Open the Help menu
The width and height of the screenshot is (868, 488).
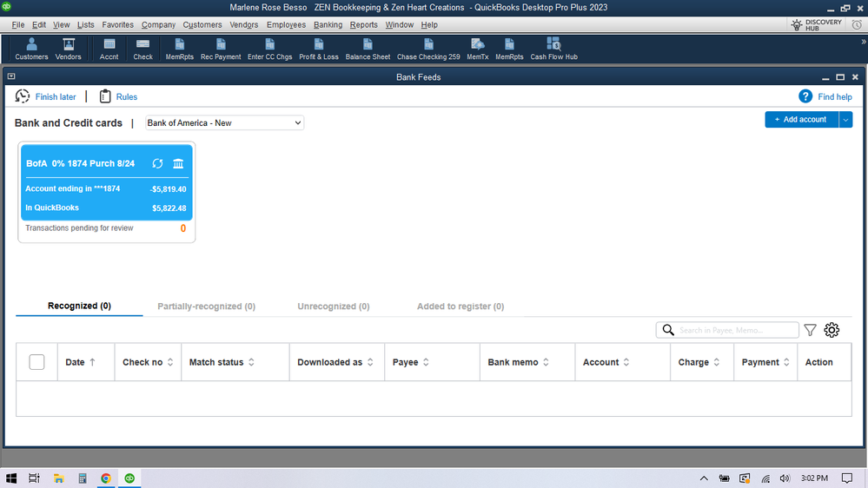429,25
